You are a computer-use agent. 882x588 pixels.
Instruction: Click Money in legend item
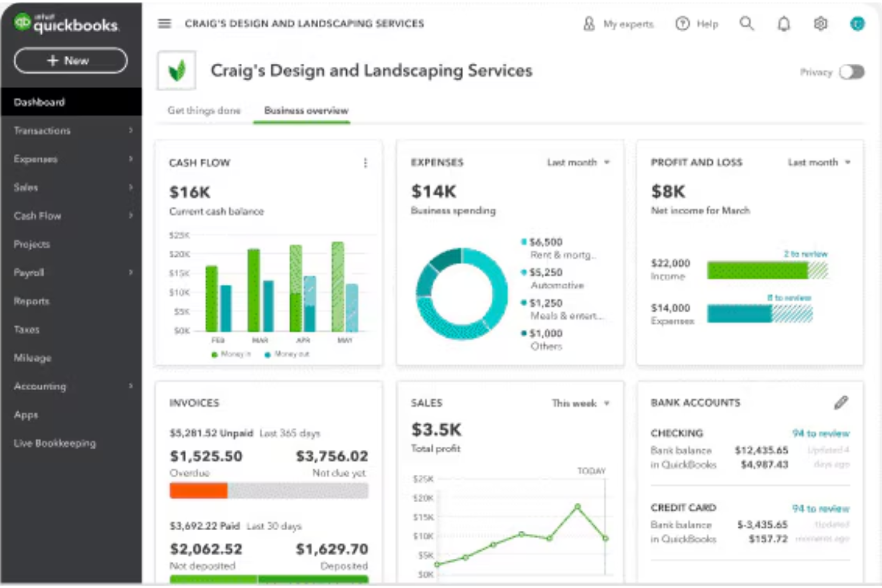(x=231, y=354)
